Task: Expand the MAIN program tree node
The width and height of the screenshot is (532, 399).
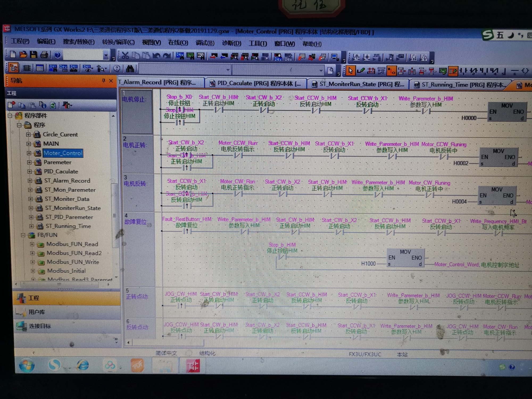Action: pyautogui.click(x=29, y=144)
